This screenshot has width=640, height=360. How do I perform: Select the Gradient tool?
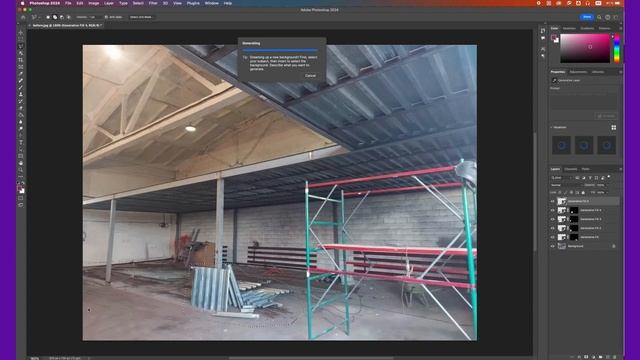click(21, 116)
